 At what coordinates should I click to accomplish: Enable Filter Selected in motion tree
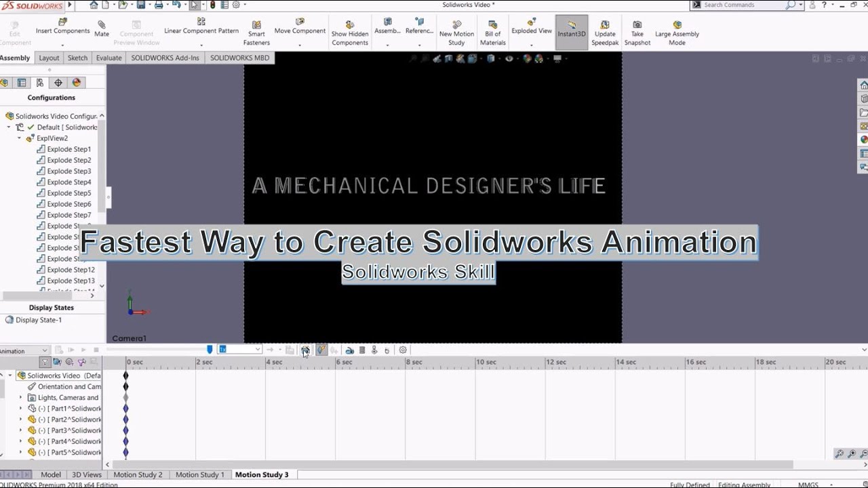pyautogui.click(x=81, y=363)
